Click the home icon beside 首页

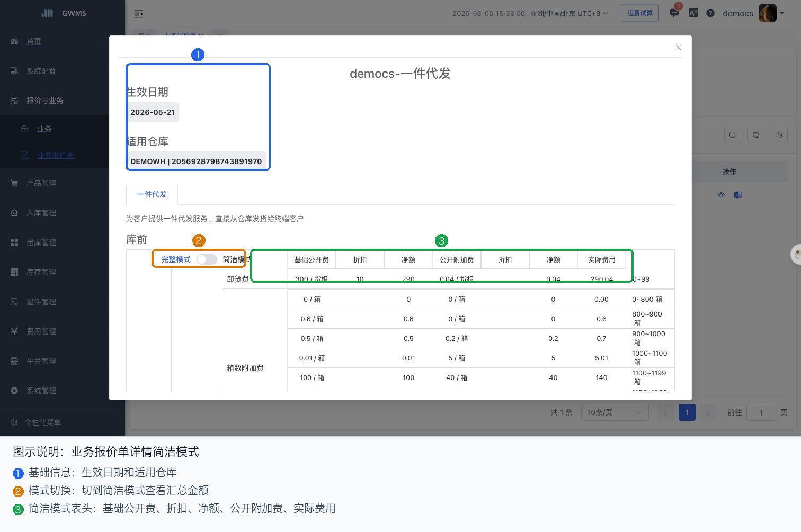pyautogui.click(x=14, y=41)
